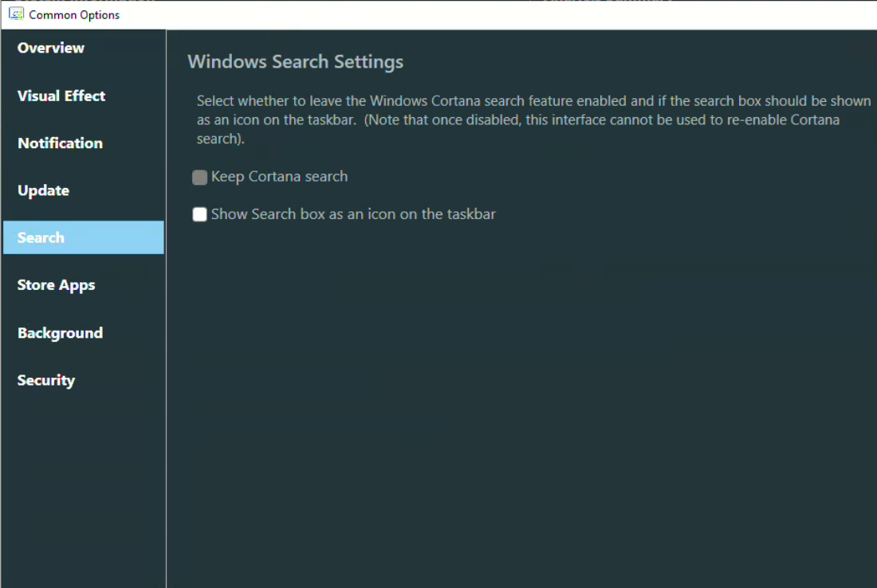Toggle the greyed Keep Cortana search checkbox
Image resolution: width=877 pixels, height=588 pixels.
(200, 178)
